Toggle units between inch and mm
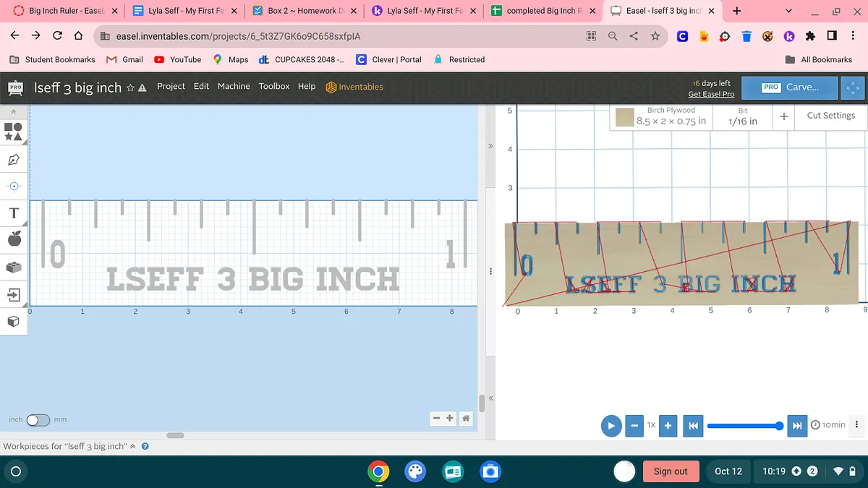 tap(38, 420)
